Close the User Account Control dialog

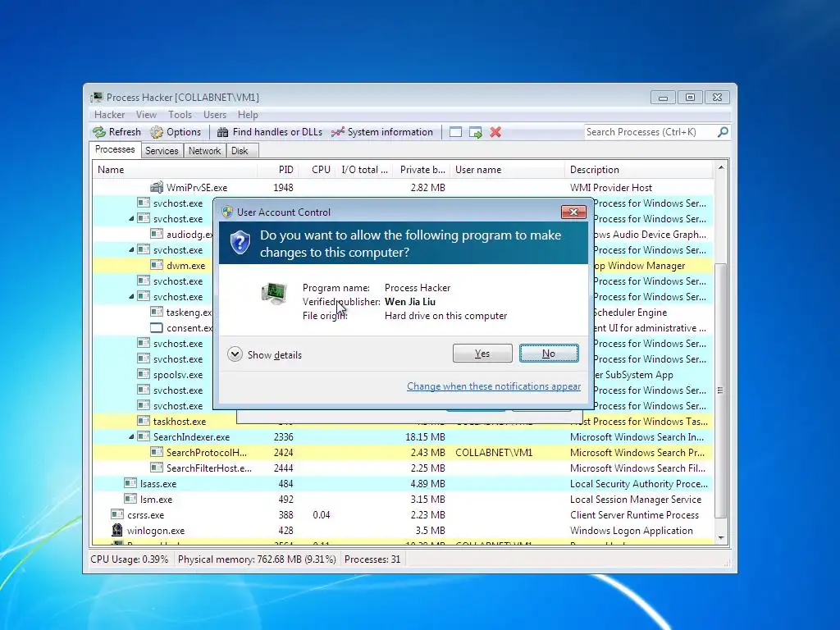(x=573, y=212)
